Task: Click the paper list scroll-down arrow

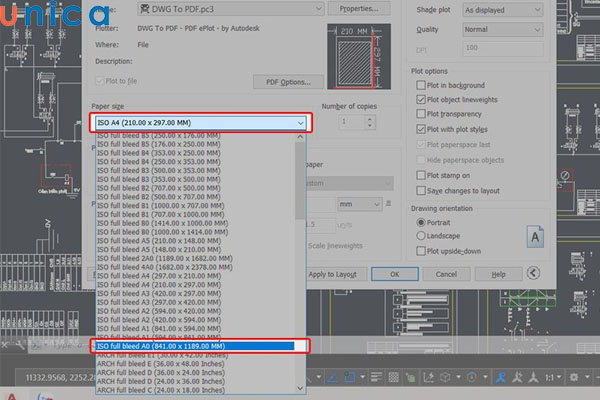Action: click(300, 388)
